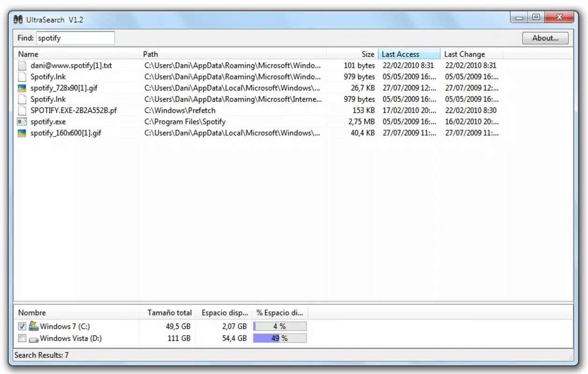
Task: Click the Espacio disp... column header
Action: pos(224,313)
